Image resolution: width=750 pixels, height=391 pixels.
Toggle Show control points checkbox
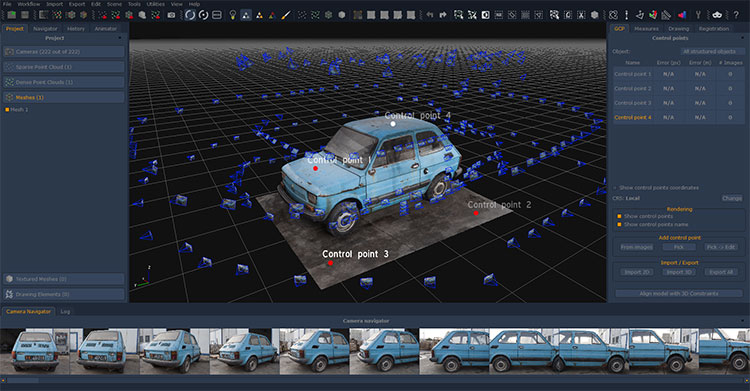(619, 216)
